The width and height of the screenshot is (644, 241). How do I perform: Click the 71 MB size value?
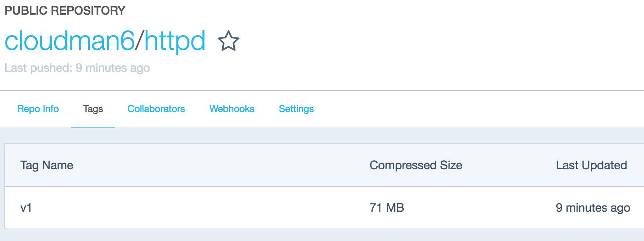tap(387, 208)
